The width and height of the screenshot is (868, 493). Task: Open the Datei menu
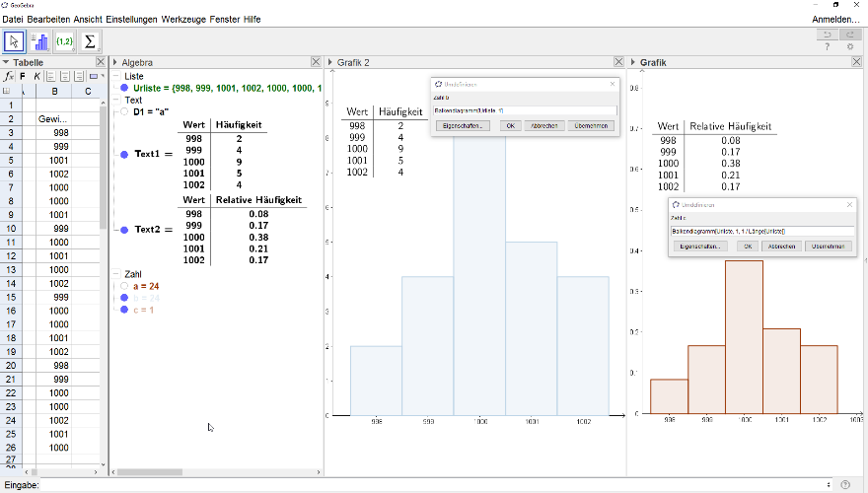point(13,20)
